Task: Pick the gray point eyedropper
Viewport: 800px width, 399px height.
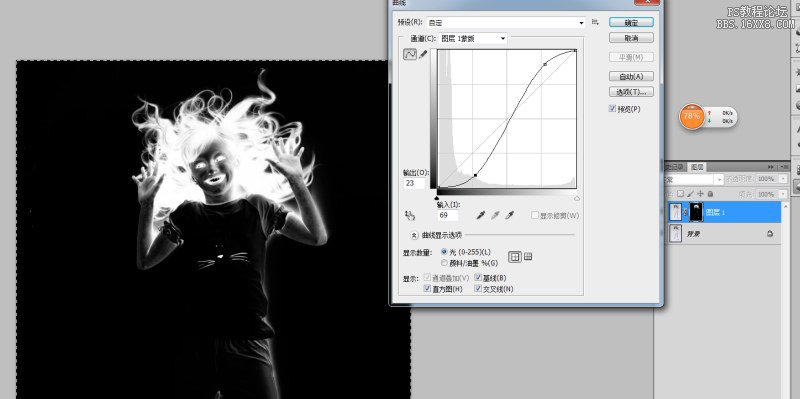Action: [495, 216]
